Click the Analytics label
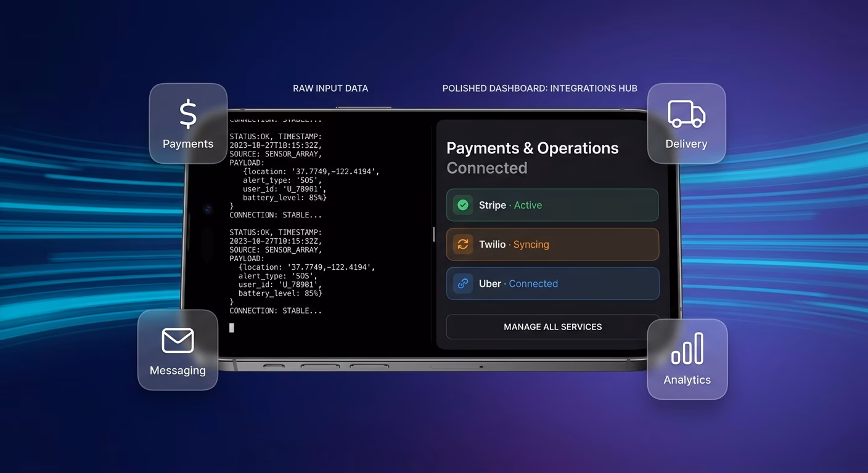The image size is (868, 473). 687,380
